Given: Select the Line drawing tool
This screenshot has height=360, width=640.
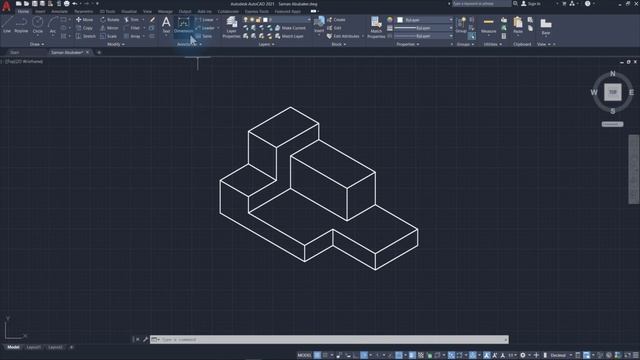Looking at the screenshot, I should (x=7, y=24).
